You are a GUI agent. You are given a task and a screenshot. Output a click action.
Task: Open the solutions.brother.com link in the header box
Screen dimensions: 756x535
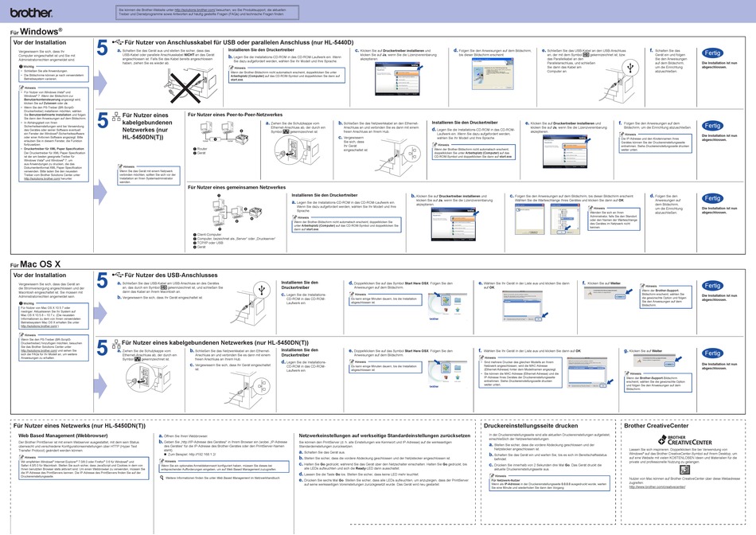pyautogui.click(x=194, y=10)
